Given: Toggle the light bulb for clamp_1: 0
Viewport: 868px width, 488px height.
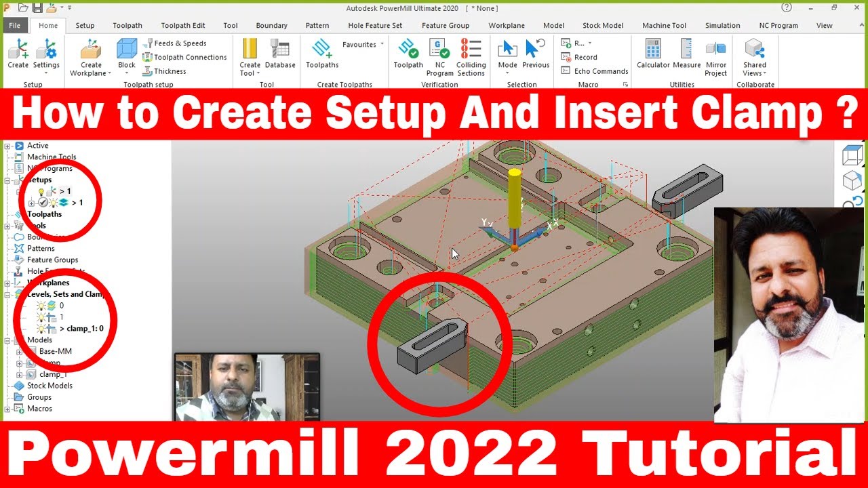Looking at the screenshot, I should click(41, 329).
